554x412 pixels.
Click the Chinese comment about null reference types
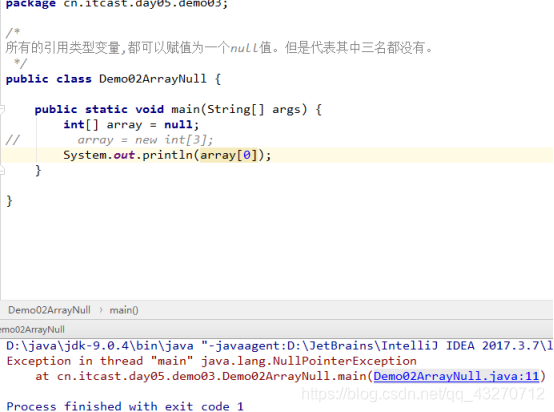coord(219,48)
